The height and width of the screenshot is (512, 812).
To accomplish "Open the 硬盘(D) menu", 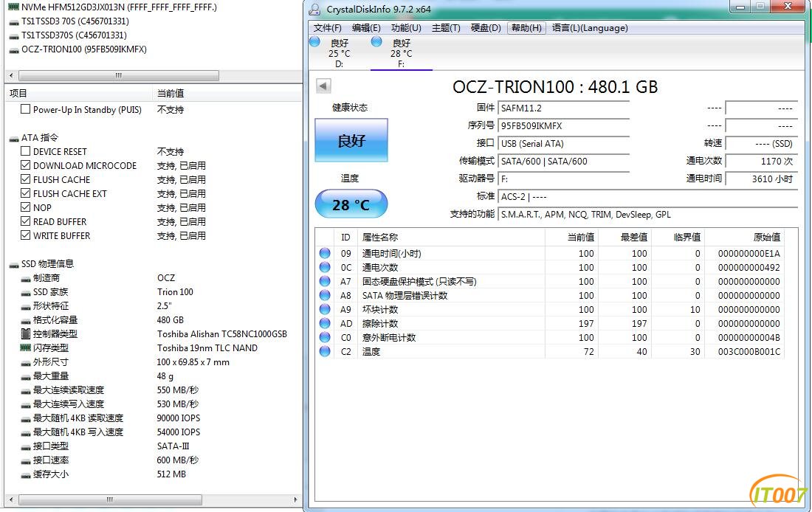I will [x=486, y=28].
